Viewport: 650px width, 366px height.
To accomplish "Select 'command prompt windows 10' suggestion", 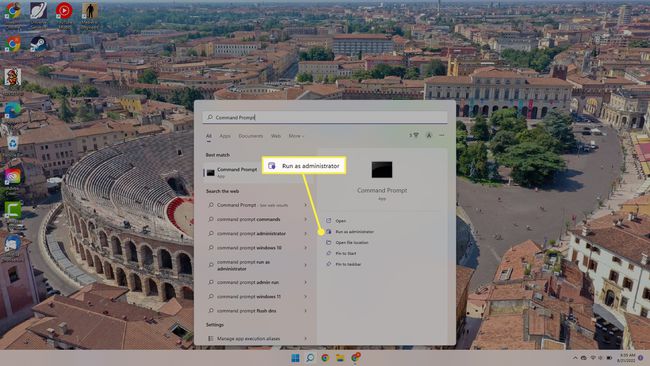I will [x=257, y=248].
